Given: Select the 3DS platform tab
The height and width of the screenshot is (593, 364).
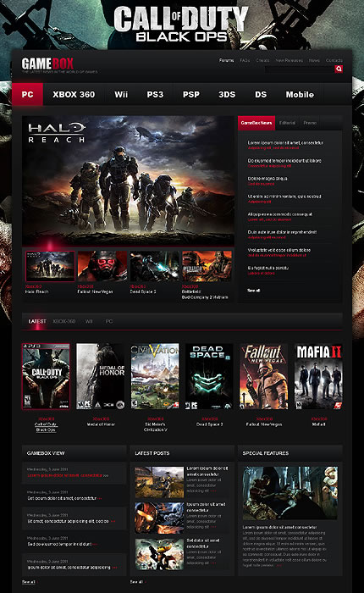Looking at the screenshot, I should [x=227, y=95].
